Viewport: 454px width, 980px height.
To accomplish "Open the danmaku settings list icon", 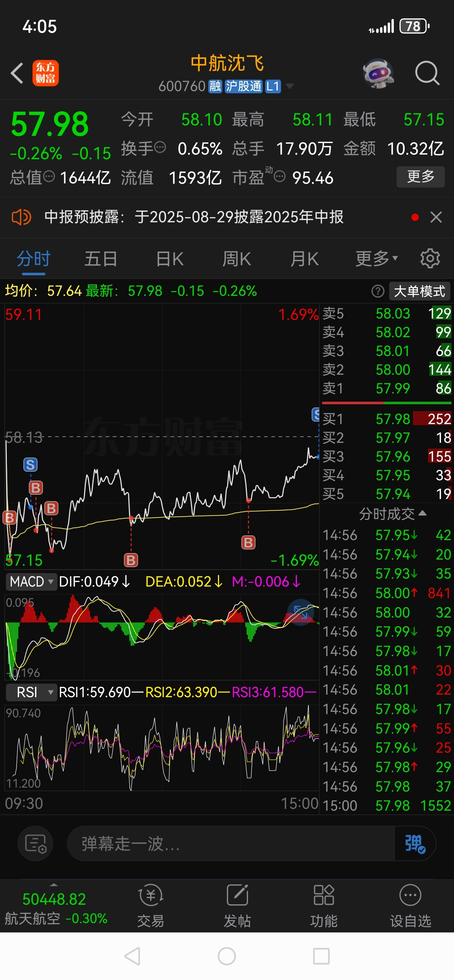I will [35, 844].
